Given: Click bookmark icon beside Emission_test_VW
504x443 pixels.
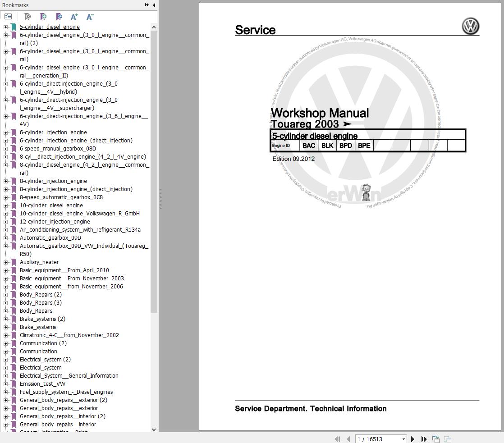Looking at the screenshot, I should tap(14, 384).
